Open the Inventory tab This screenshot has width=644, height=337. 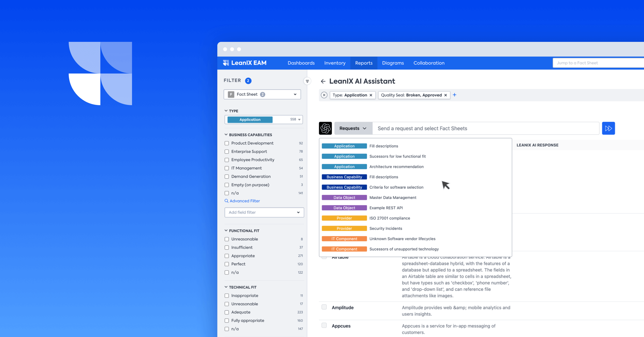point(335,63)
